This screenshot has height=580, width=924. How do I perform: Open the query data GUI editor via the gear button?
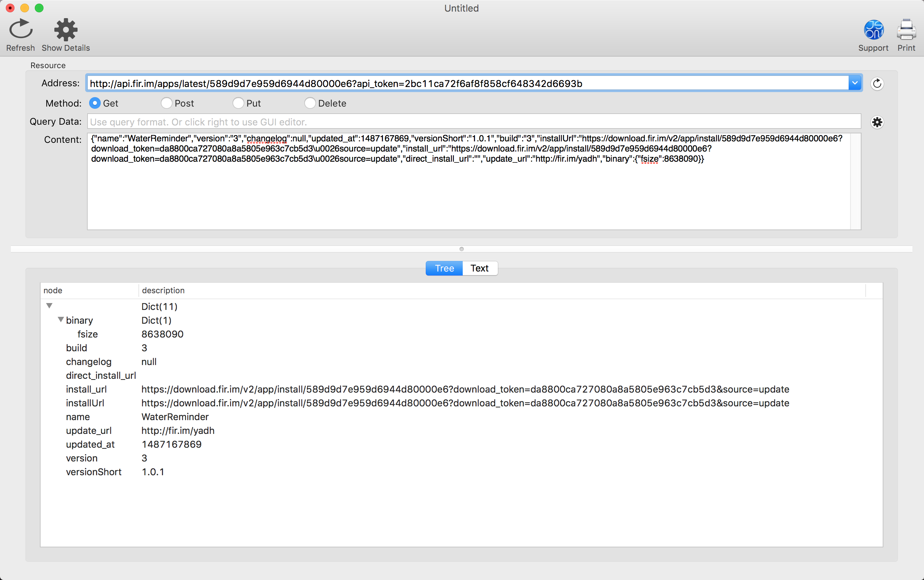coord(877,123)
